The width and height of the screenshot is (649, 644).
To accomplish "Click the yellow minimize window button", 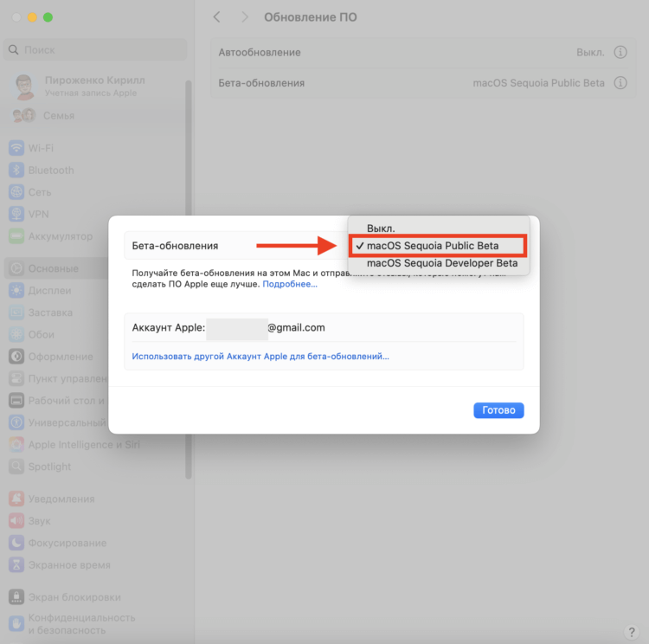I will point(32,17).
